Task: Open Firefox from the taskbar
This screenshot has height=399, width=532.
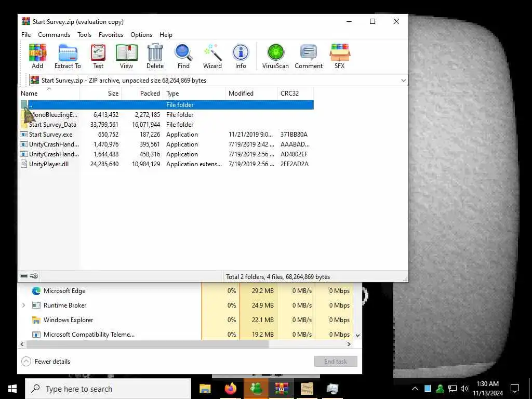Action: point(230,389)
